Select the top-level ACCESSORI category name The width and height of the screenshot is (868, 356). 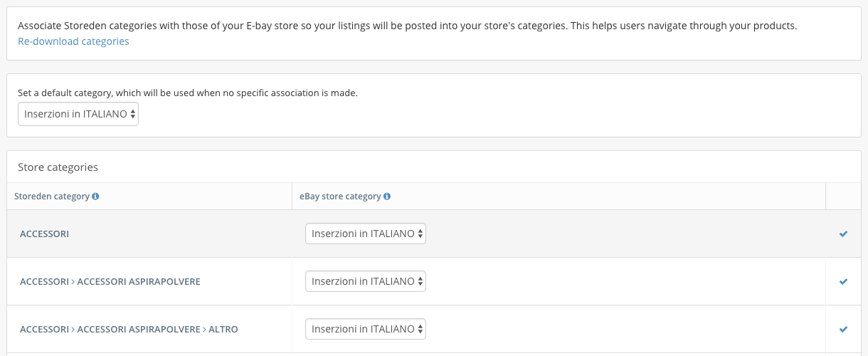click(x=44, y=234)
